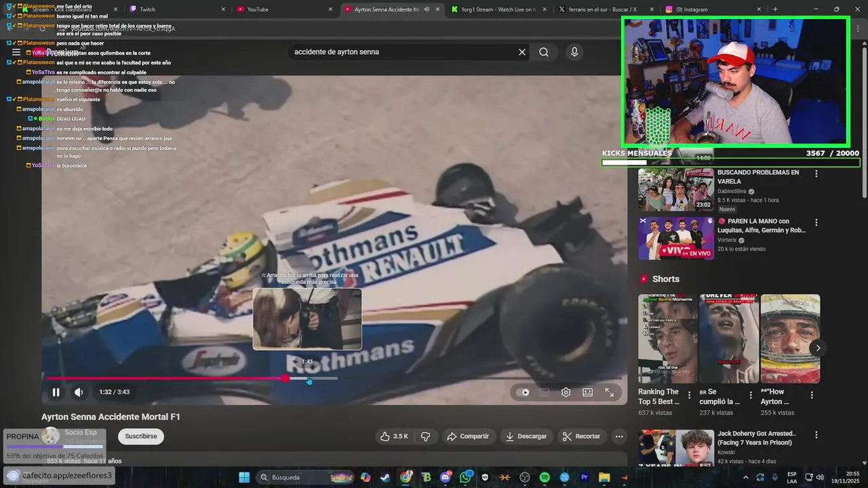This screenshot has width=868, height=488.
Task: Open the subtitles button in the player
Action: 544,392
